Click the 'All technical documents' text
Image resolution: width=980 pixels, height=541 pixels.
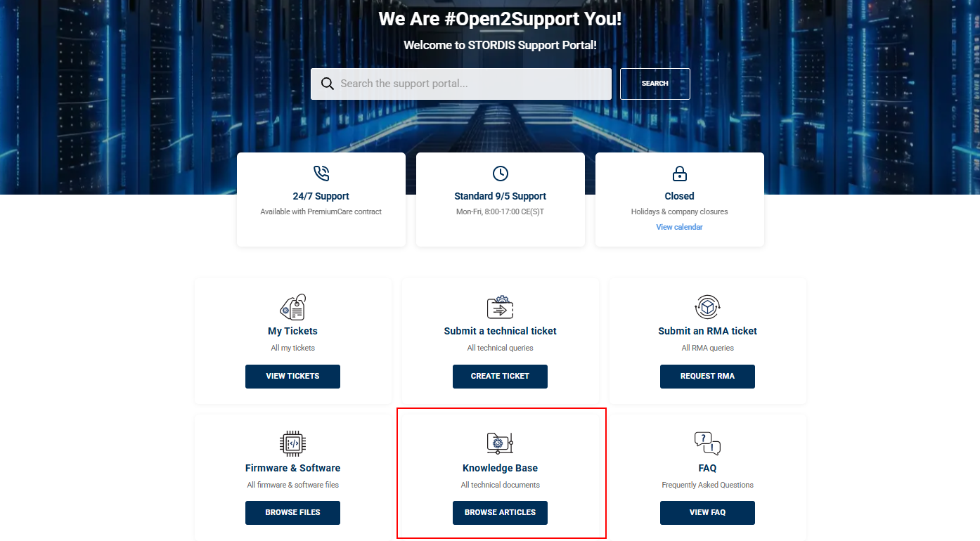500,485
